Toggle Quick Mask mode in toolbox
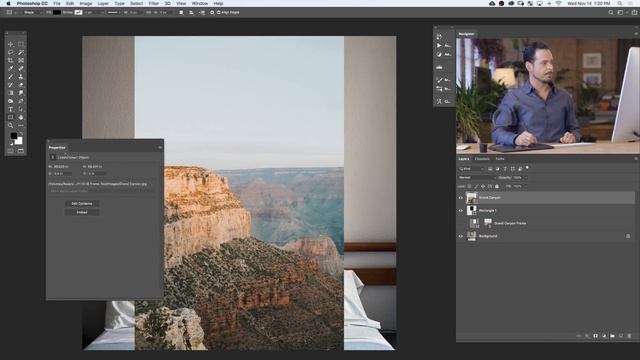The width and height of the screenshot is (640, 360). click(11, 151)
